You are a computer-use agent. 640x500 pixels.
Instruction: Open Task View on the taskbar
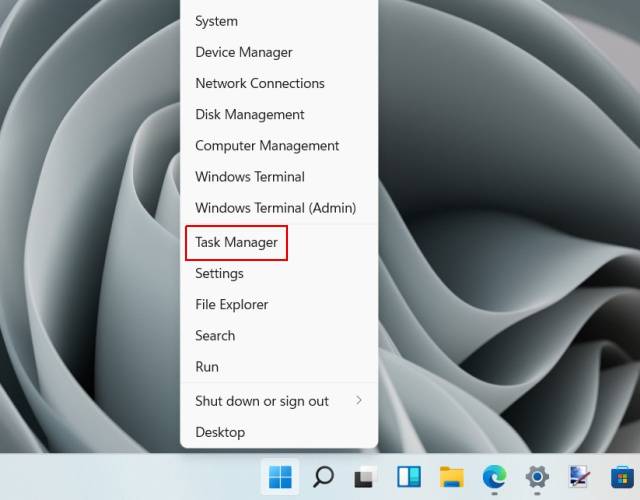pyautogui.click(x=365, y=477)
